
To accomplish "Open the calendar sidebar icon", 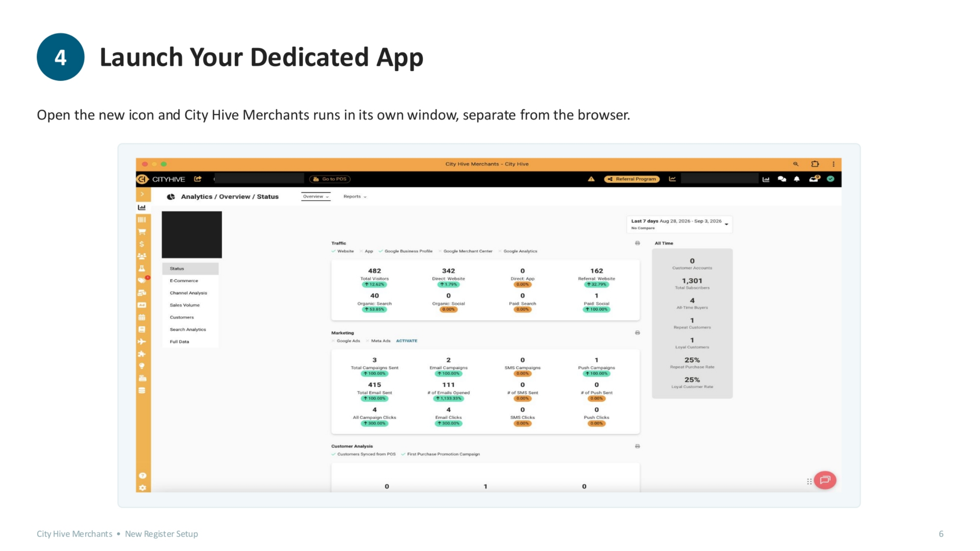I will coord(142,317).
